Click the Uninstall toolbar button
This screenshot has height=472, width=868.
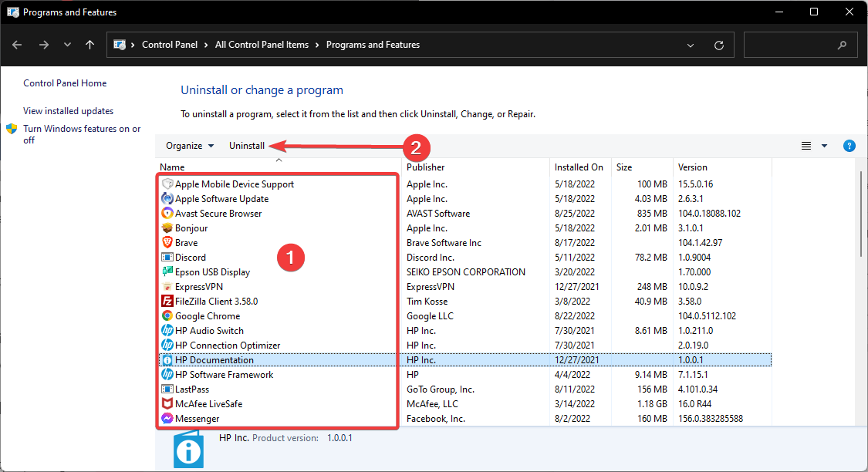[x=247, y=146]
